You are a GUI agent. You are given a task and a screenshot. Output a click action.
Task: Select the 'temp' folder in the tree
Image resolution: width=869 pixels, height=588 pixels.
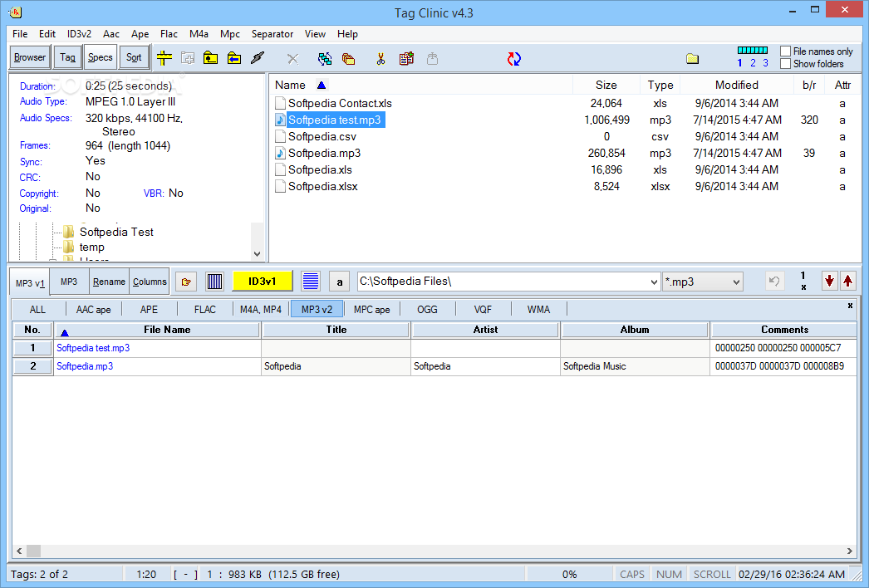click(x=92, y=247)
